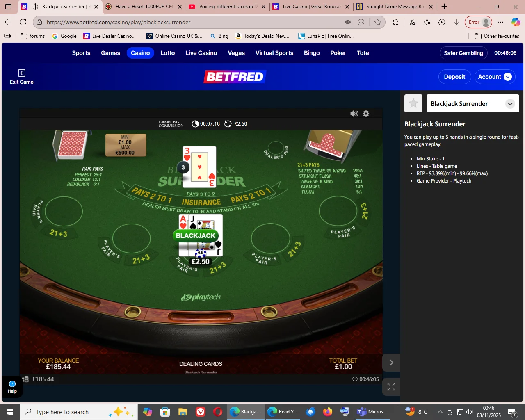The image size is (525, 420).
Task: Click the leftmost main betting circle
Action: [64, 211]
